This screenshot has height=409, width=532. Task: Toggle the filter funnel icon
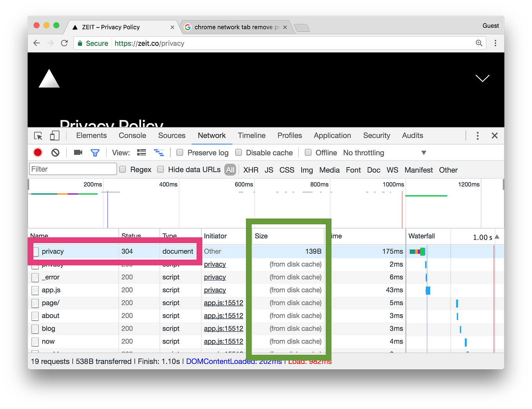coord(95,153)
